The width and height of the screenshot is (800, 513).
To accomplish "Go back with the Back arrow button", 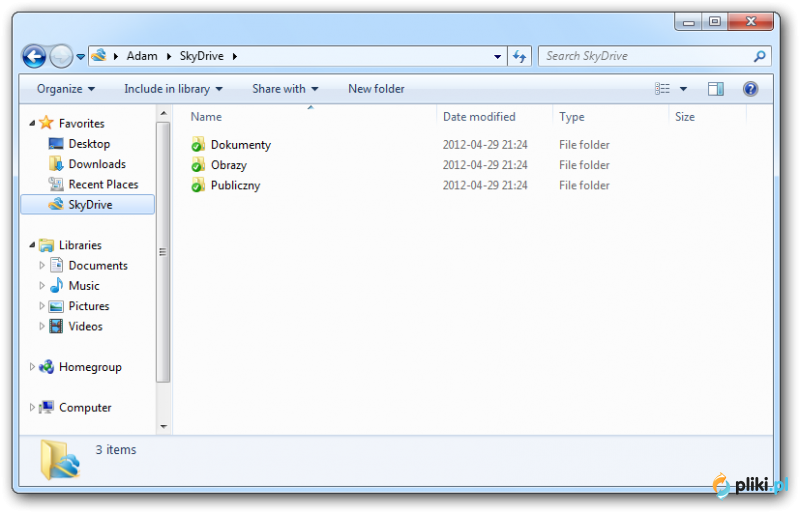I will (34, 56).
